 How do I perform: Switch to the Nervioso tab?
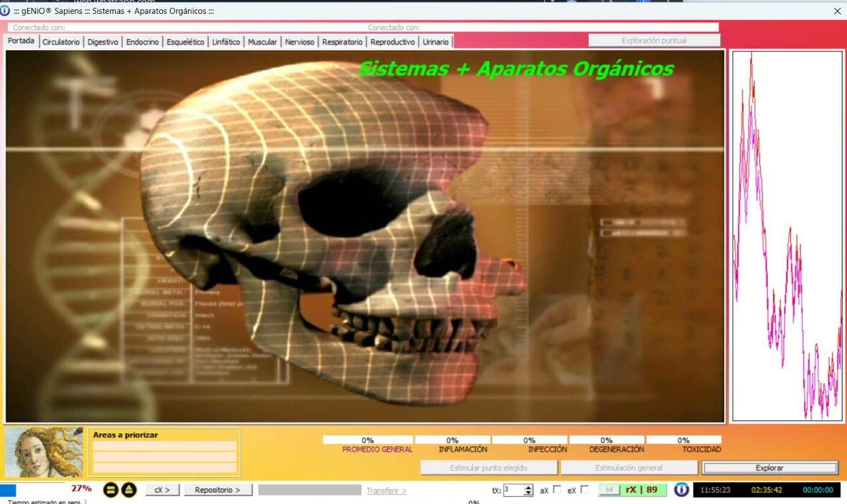pos(300,42)
